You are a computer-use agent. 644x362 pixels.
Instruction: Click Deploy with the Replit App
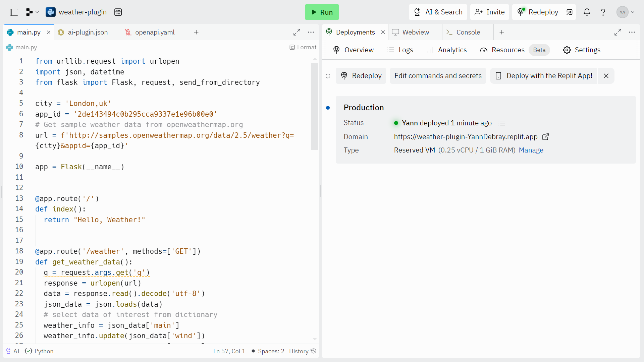pos(543,76)
